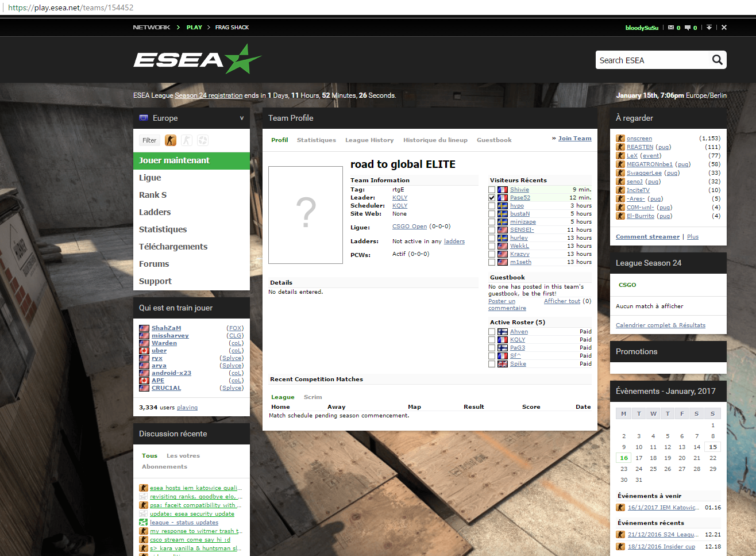Open the CSGO Open league link

[x=410, y=227]
